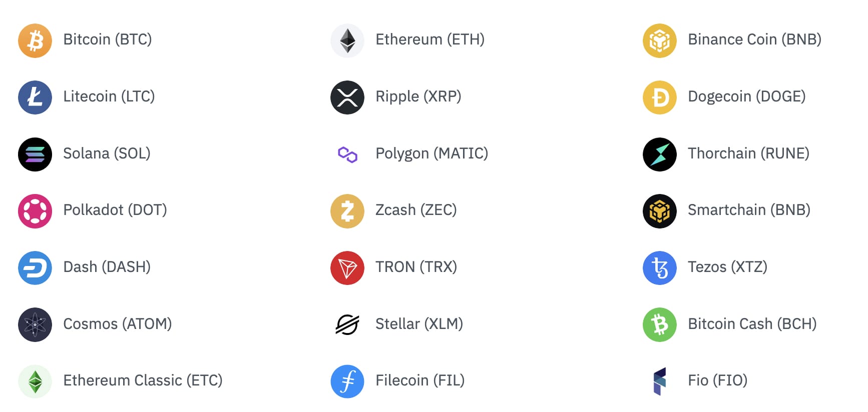Click the purple Polygon logo icon

pyautogui.click(x=347, y=154)
